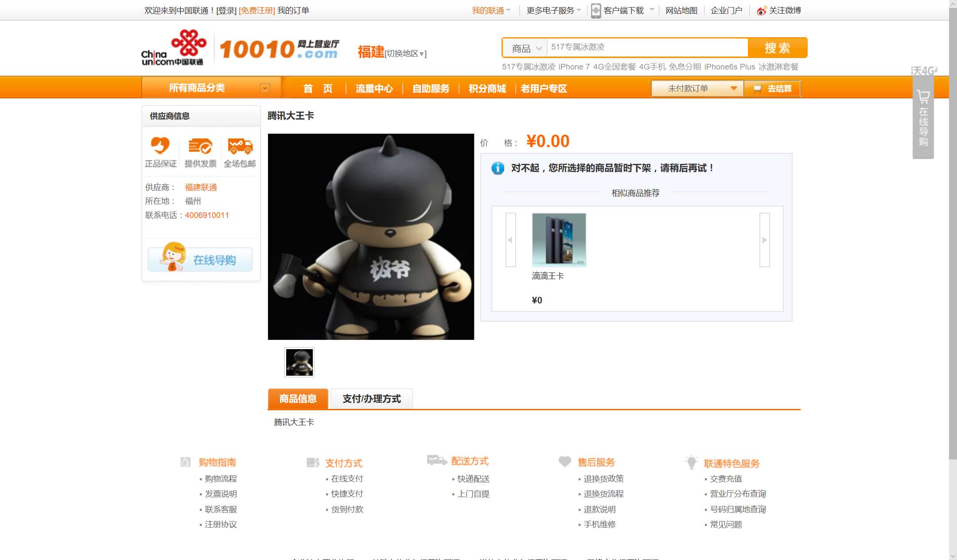Click the 10010.com online hall logo

(279, 49)
